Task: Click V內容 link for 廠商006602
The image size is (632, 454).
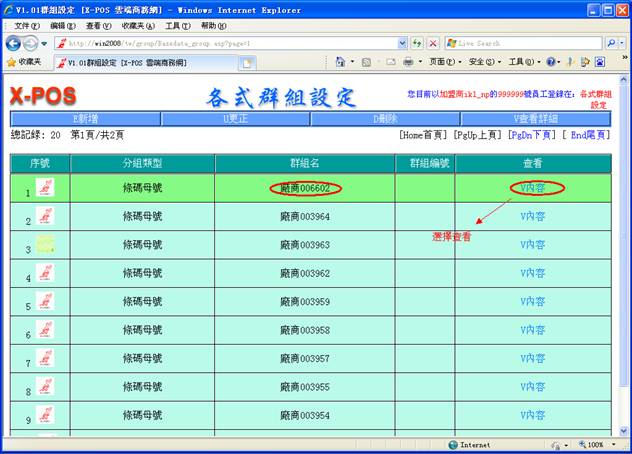Action: 531,188
